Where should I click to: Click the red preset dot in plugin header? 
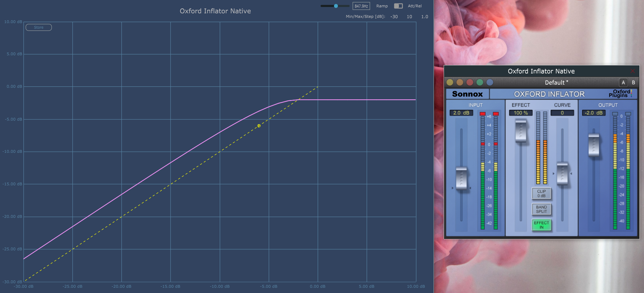pyautogui.click(x=470, y=82)
